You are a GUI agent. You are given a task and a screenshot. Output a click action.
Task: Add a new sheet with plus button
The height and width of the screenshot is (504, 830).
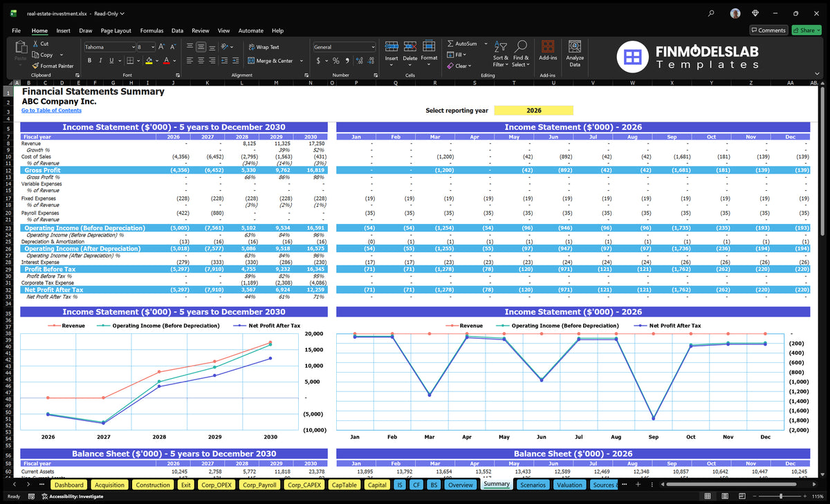click(x=638, y=485)
